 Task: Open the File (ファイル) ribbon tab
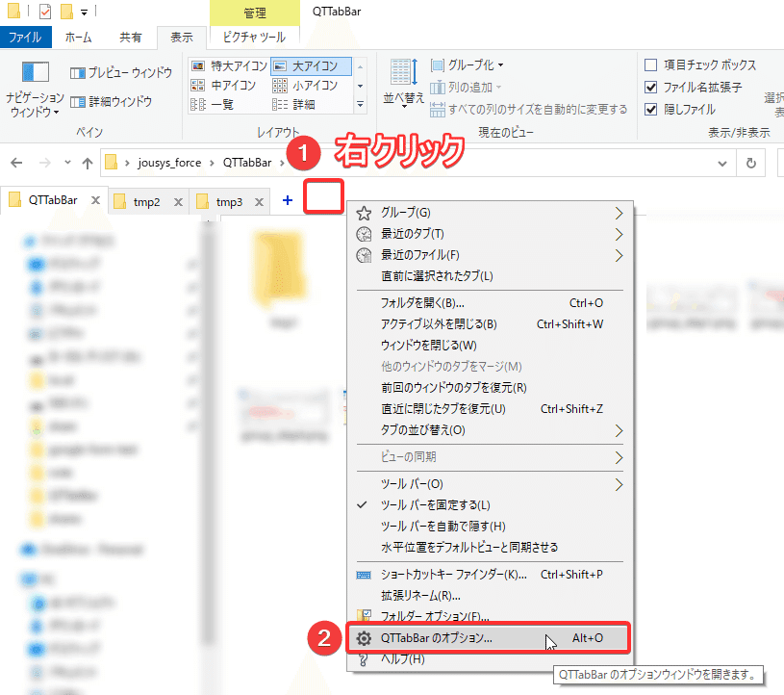tap(25, 38)
